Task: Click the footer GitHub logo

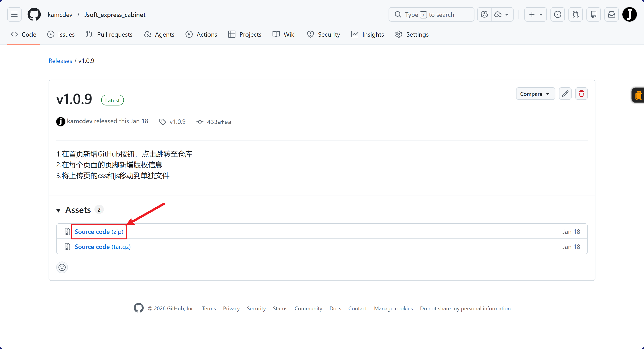Action: [x=139, y=308]
